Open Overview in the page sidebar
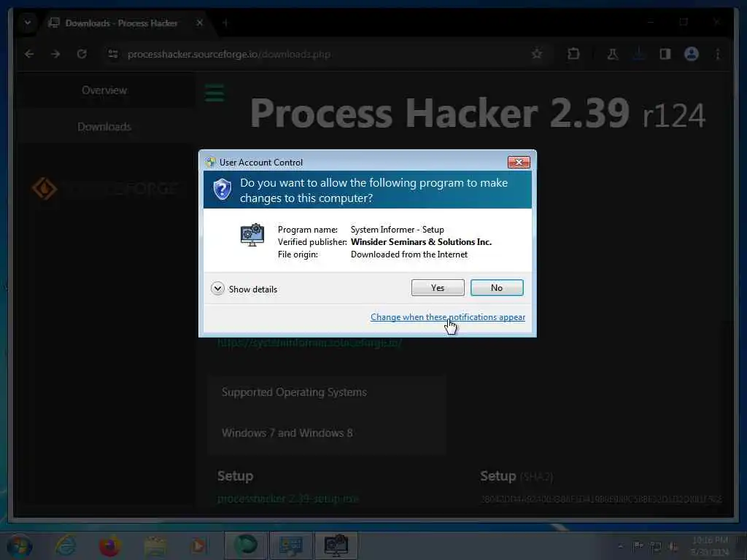Screen dimensions: 747x560 pos(104,90)
